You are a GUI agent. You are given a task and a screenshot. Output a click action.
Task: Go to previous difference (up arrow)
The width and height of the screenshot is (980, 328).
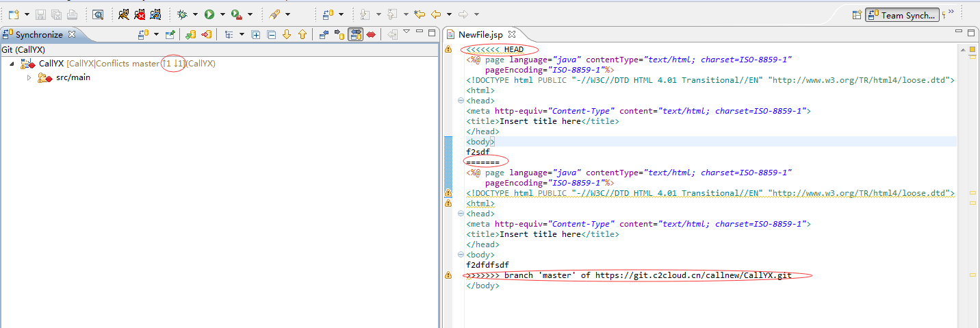tap(301, 34)
